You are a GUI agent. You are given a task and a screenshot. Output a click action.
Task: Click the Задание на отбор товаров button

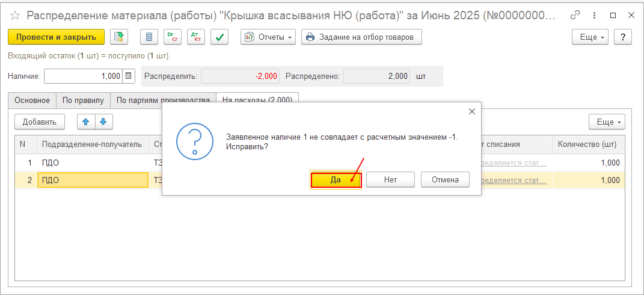361,37
